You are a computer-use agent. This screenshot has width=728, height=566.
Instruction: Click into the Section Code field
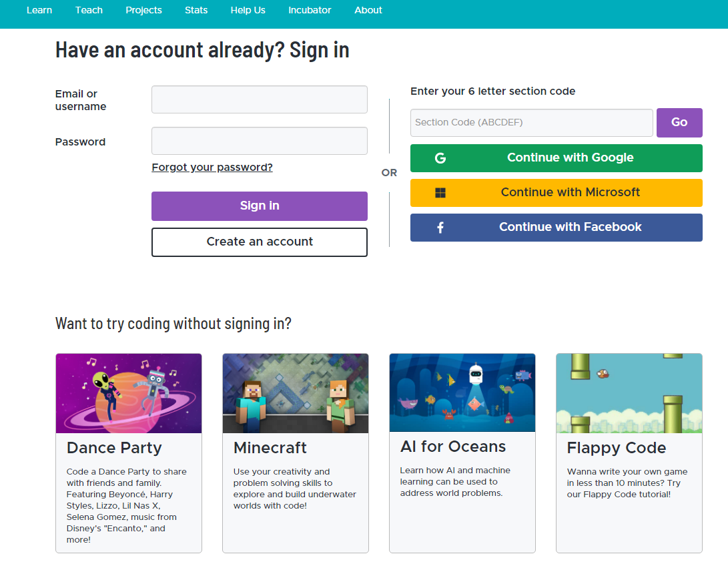coord(531,123)
